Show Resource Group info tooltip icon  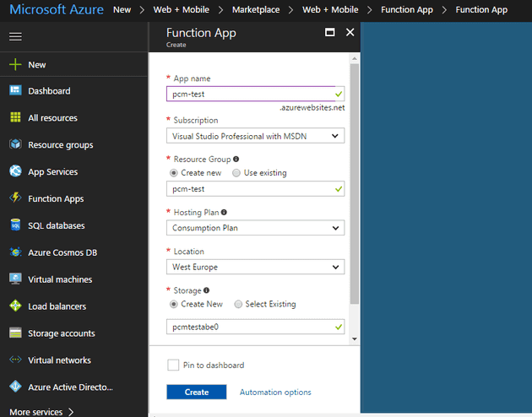(x=236, y=159)
